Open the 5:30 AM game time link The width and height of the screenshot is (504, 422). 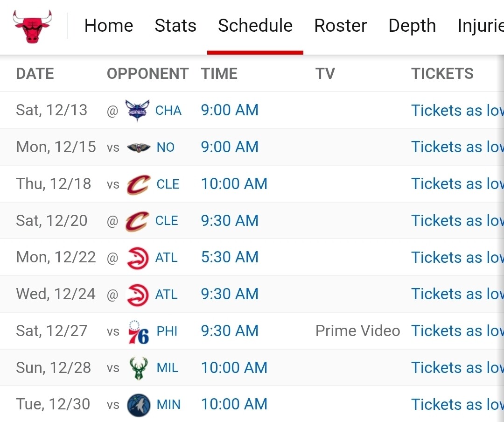[x=230, y=257]
